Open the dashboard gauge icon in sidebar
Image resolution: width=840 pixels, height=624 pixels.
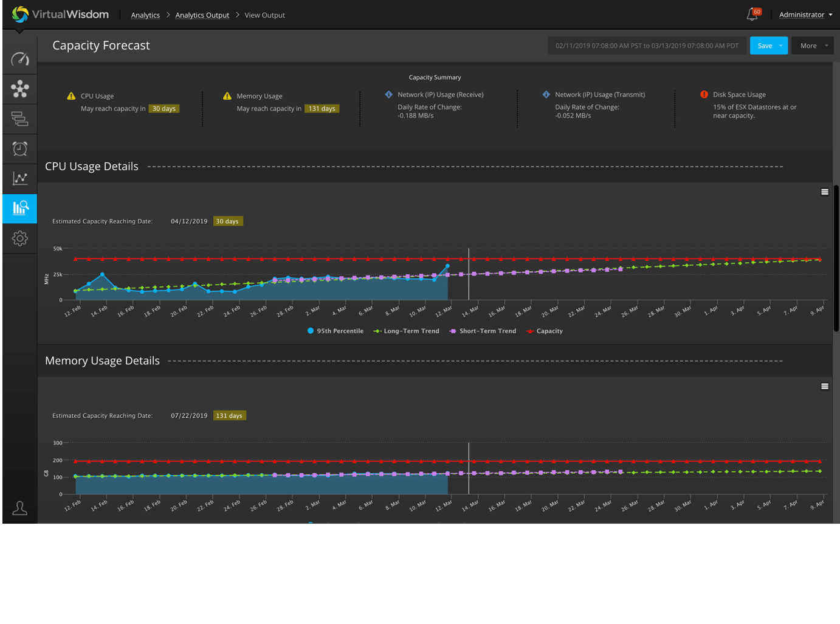(x=19, y=59)
